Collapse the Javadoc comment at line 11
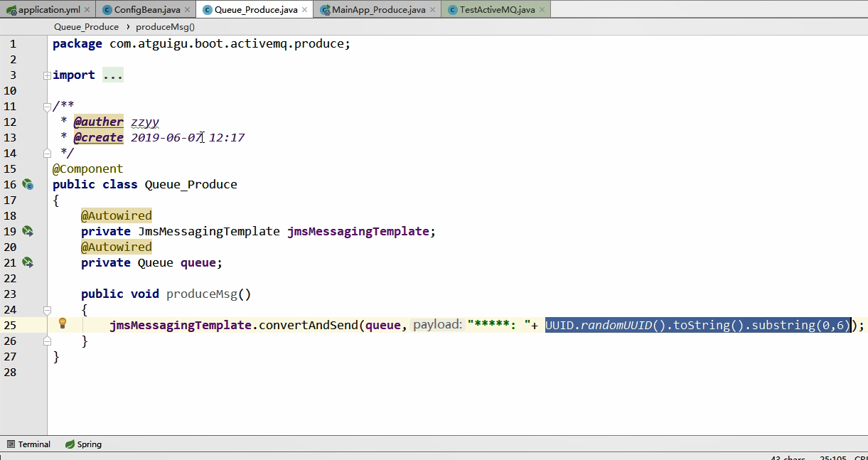 coord(47,107)
